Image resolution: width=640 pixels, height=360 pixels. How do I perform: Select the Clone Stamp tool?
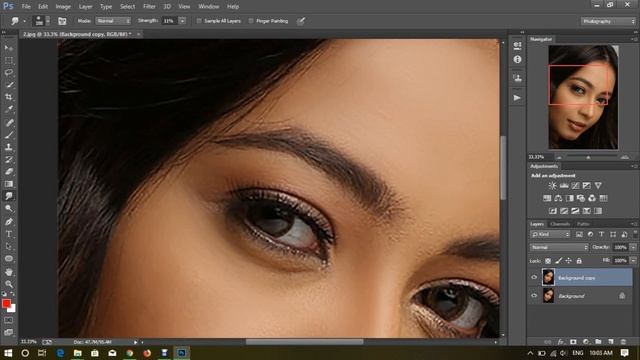(x=9, y=147)
